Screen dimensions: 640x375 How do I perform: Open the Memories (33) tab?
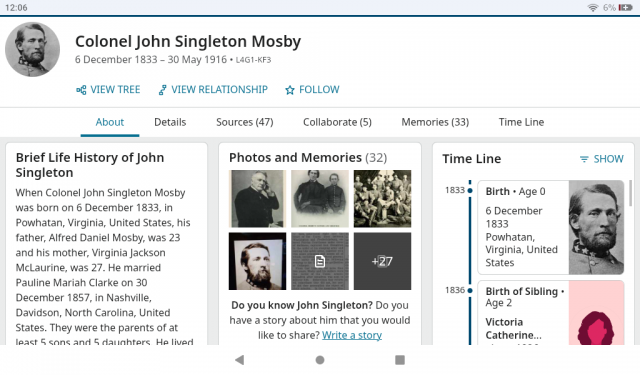[435, 122]
